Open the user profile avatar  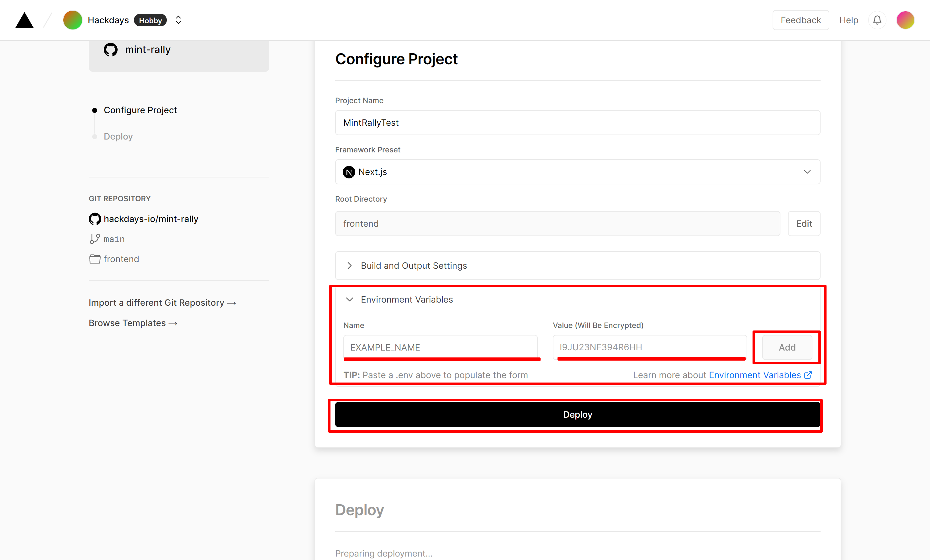click(x=906, y=20)
